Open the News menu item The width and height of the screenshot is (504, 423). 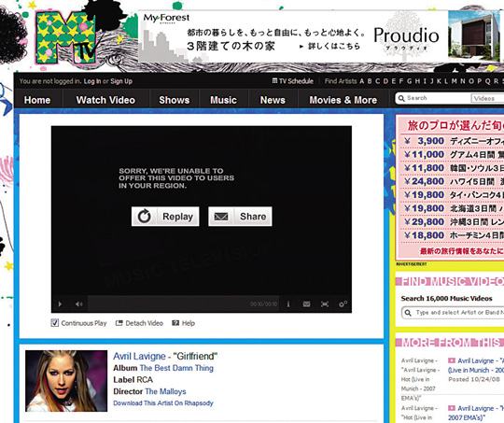point(273,100)
